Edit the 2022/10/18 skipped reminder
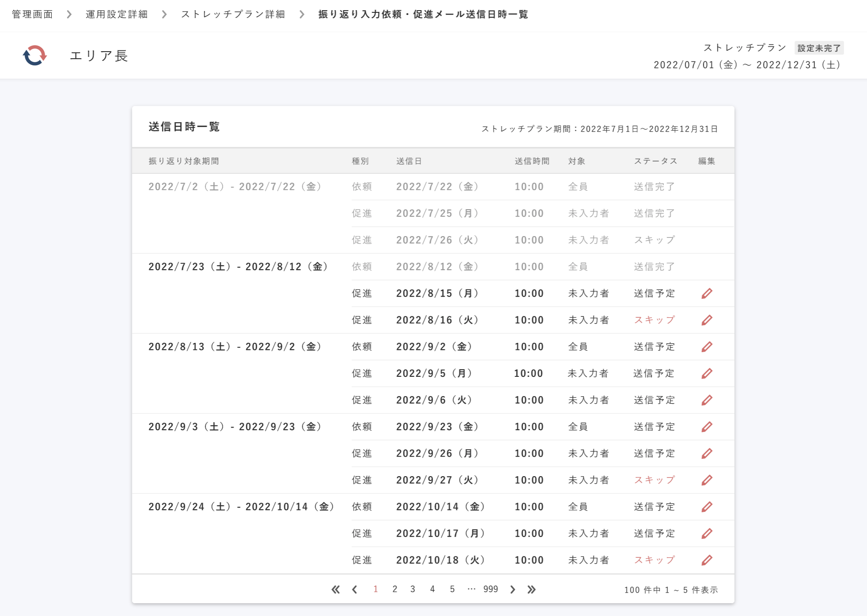The width and height of the screenshot is (867, 616). coord(707,560)
